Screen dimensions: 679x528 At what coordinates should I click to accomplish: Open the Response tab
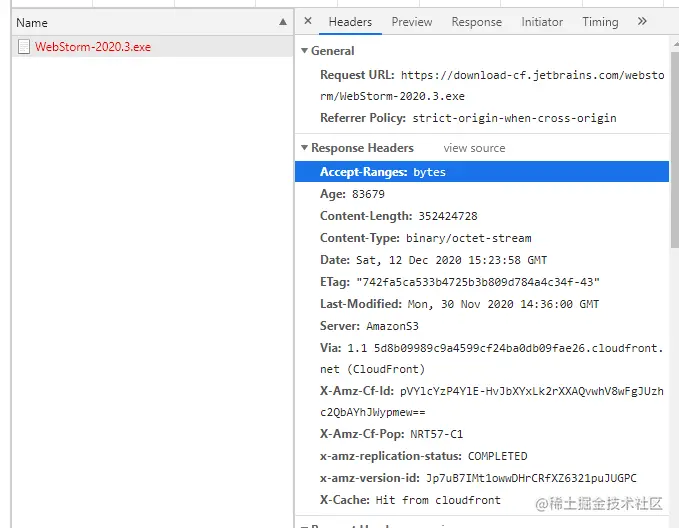[476, 22]
